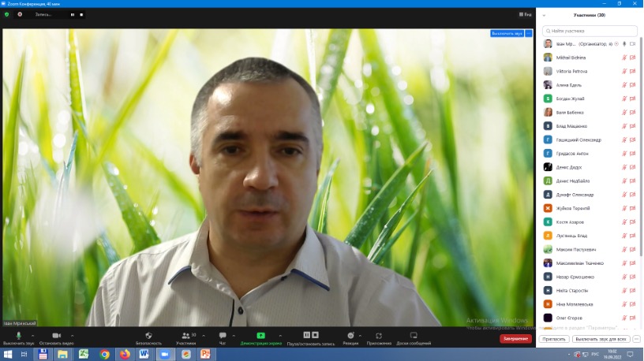Click camera-off icon for Дунафт Олександр
This screenshot has height=361, width=644.
(632, 195)
